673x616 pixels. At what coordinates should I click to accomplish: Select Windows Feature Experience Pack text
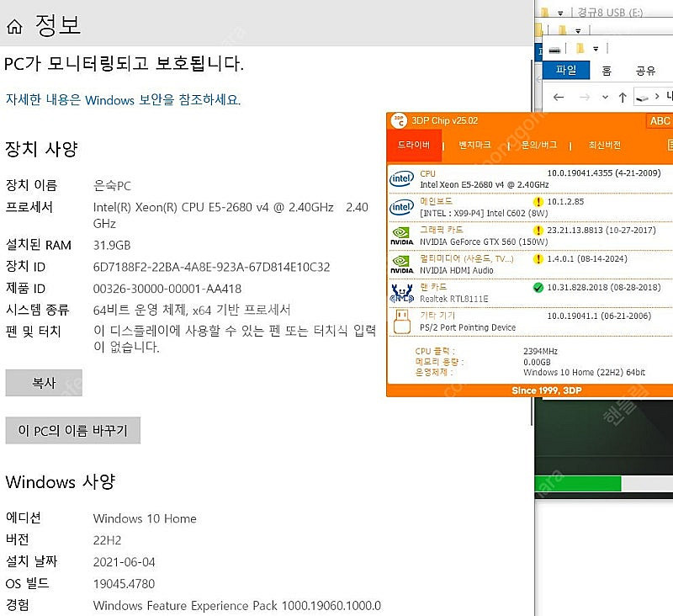(237, 606)
